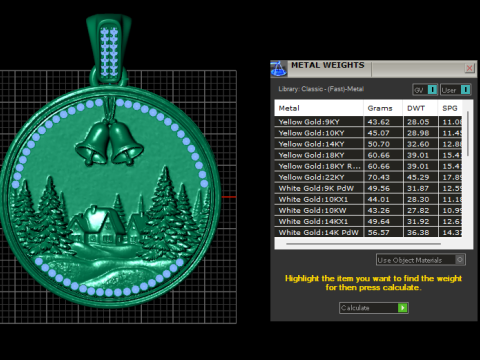Select the Yellow Gold:22KY row

pyautogui.click(x=368, y=177)
